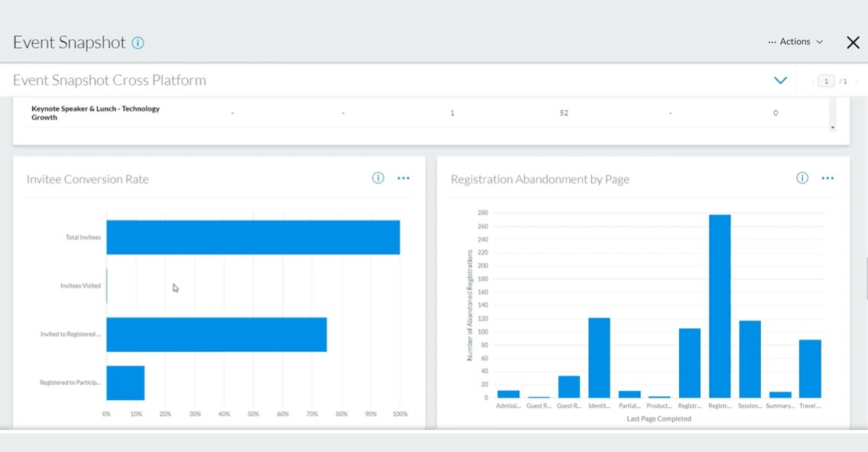Expand the Event Snapshot Cross Platform chevron
Screen dimensions: 868x452
[780, 80]
